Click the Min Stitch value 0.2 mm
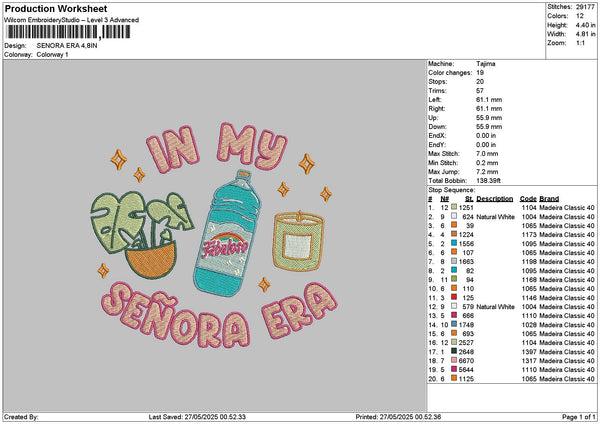The height and width of the screenshot is (424, 600). [x=487, y=163]
